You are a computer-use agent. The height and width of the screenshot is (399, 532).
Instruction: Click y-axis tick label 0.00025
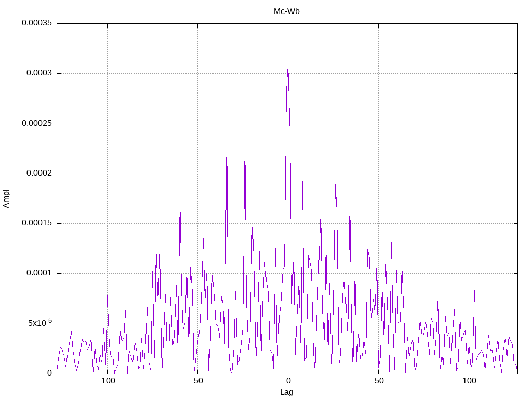coord(37,123)
